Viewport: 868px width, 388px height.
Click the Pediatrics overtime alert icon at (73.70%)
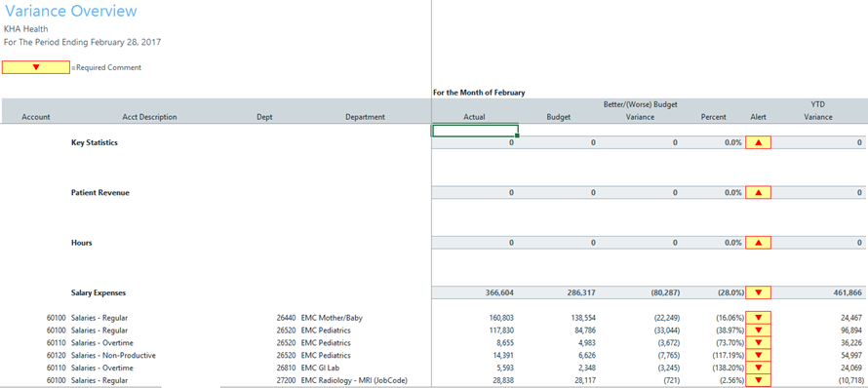point(759,342)
